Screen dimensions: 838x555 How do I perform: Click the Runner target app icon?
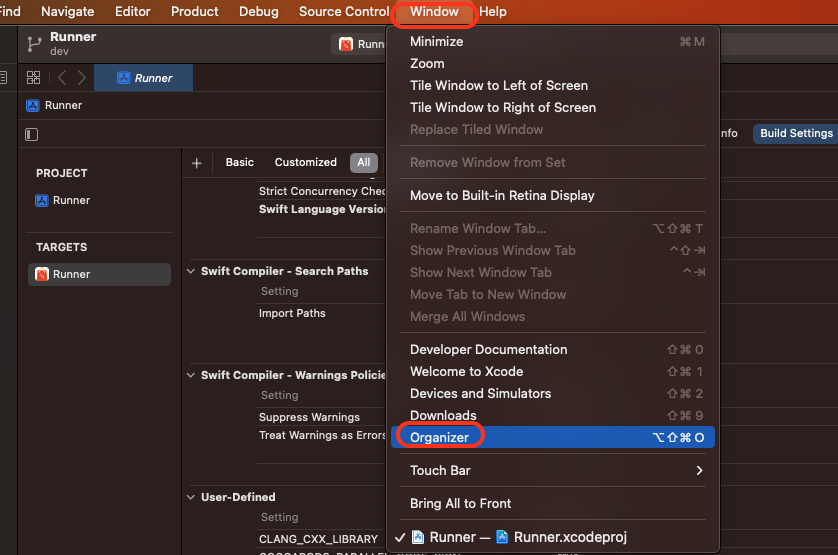[x=42, y=274]
